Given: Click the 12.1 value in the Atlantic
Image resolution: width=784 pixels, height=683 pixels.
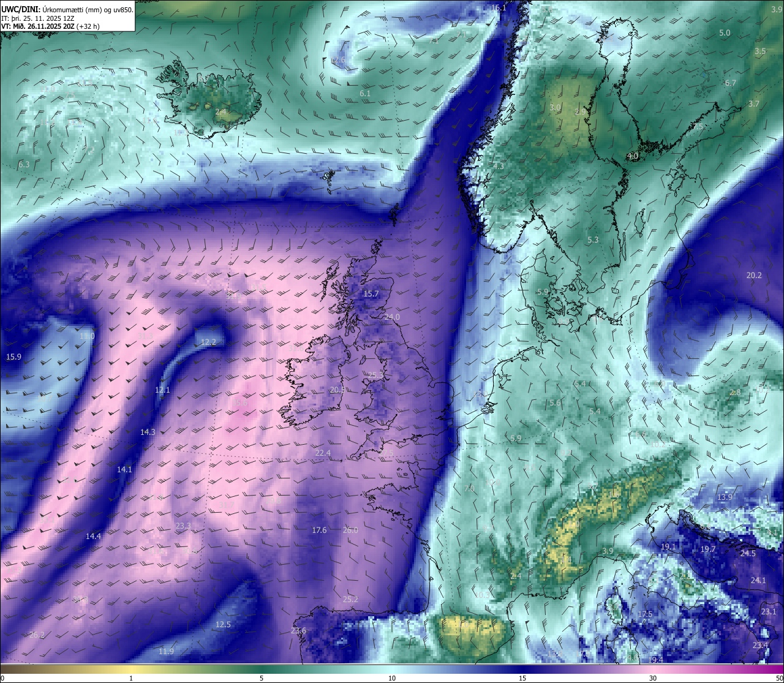Looking at the screenshot, I should (x=162, y=390).
